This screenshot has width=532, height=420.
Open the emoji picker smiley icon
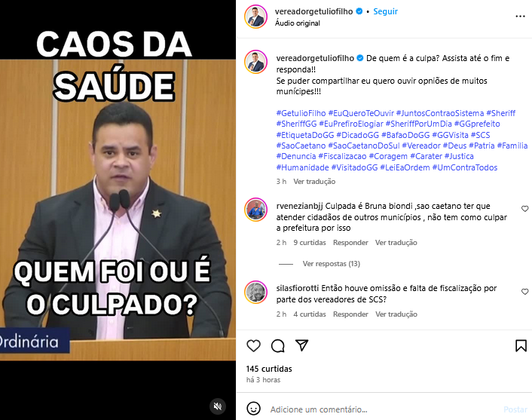click(253, 409)
